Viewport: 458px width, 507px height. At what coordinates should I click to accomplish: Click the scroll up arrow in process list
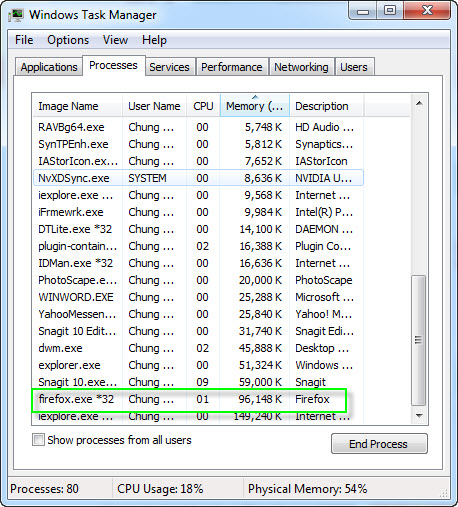click(419, 103)
